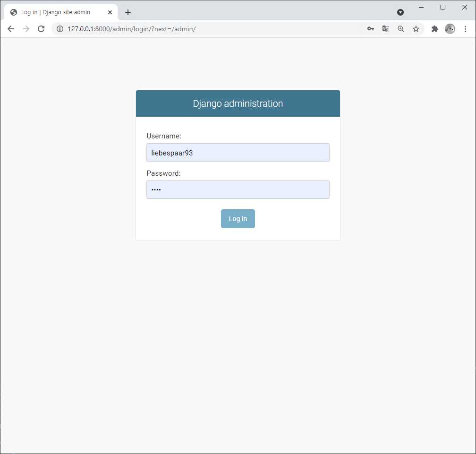
Task: Click the browser forward arrow
Action: pyautogui.click(x=26, y=29)
